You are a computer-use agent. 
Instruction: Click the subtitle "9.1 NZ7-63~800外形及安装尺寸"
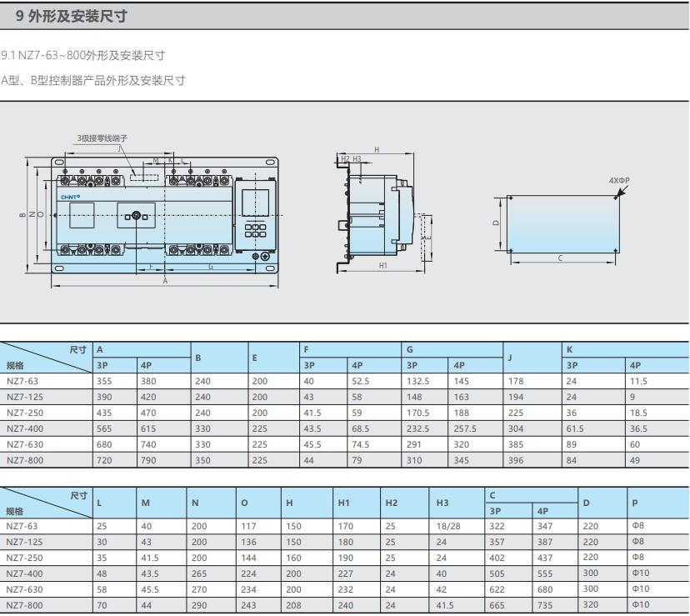click(83, 56)
